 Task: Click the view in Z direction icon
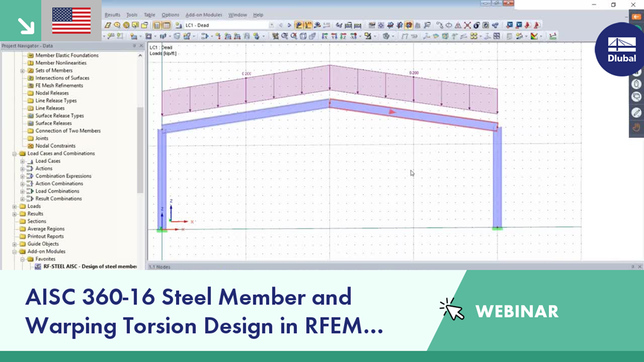click(x=343, y=36)
